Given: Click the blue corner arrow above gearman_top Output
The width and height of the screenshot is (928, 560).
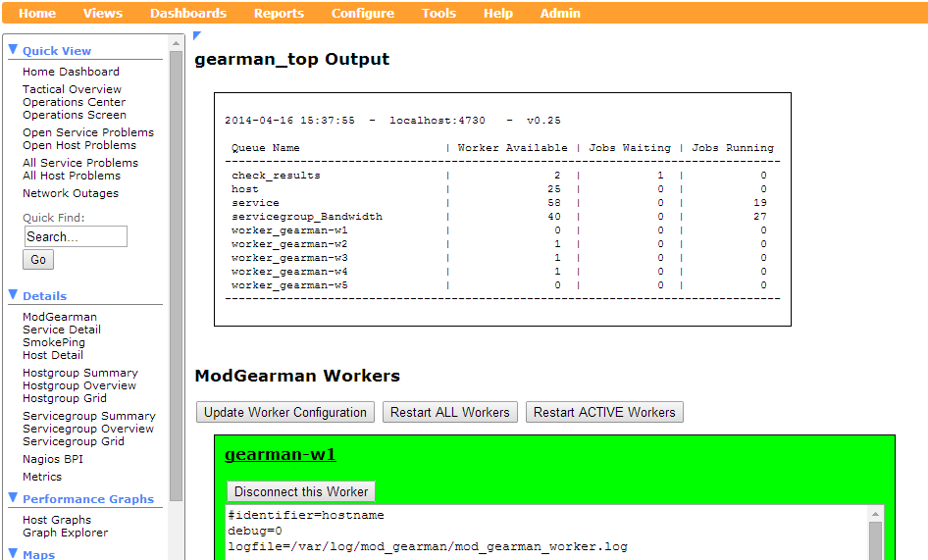Looking at the screenshot, I should tap(197, 35).
